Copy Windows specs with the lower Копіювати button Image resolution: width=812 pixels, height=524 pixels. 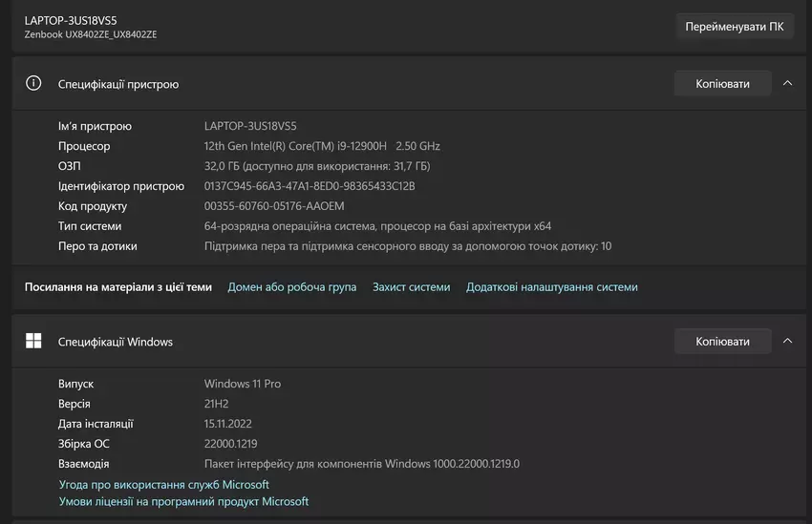click(x=721, y=341)
